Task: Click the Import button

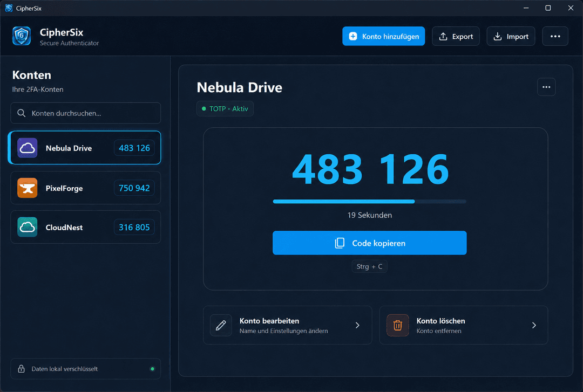Action: click(x=511, y=36)
